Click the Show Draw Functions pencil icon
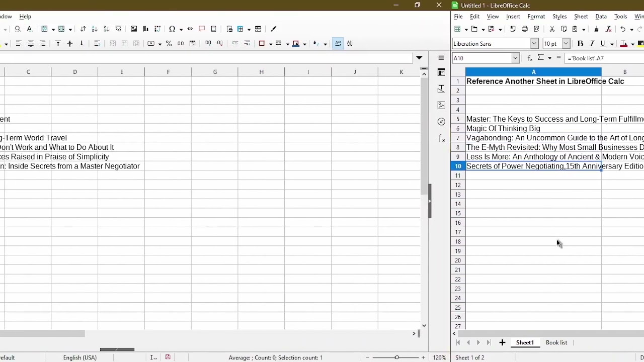 (274, 29)
